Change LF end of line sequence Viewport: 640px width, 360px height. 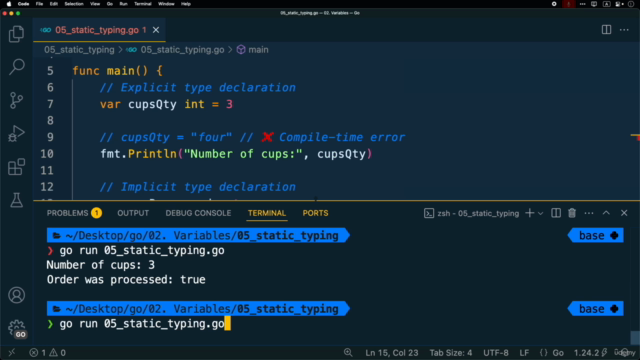pyautogui.click(x=524, y=353)
